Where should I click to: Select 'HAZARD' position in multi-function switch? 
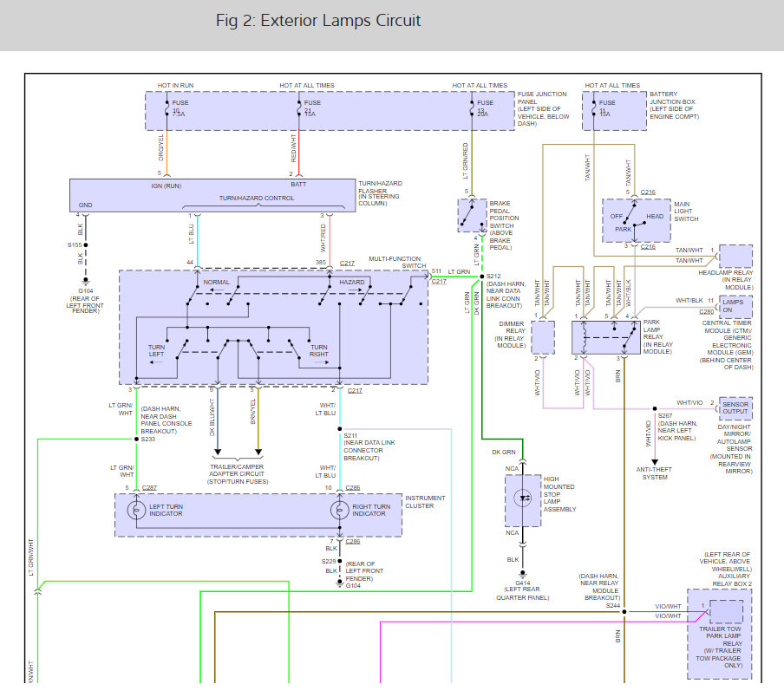(352, 283)
